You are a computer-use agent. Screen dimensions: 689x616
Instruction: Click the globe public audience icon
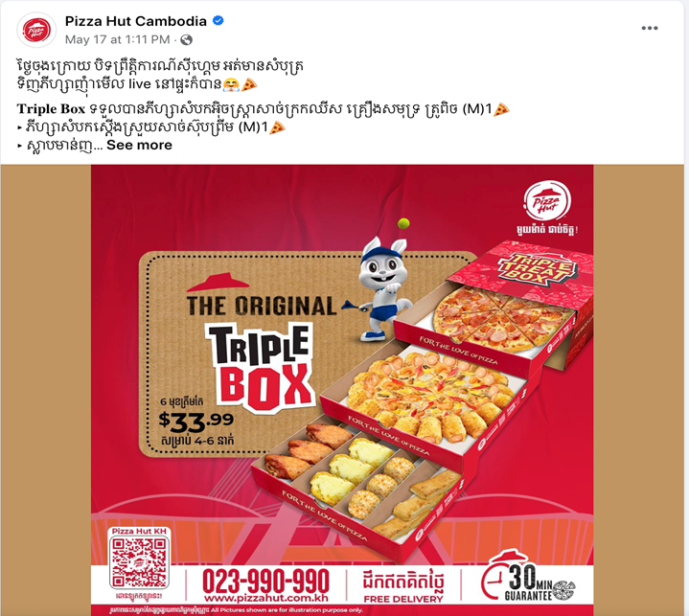[x=186, y=40]
